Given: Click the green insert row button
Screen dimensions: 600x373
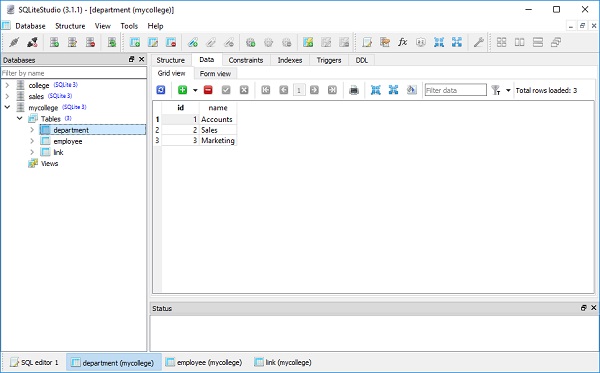Looking at the screenshot, I should click(183, 90).
